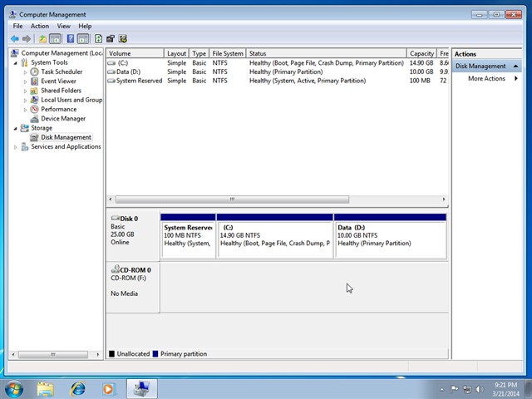Click the Refresh toolbar icon
The height and width of the screenshot is (399, 532).
click(98, 38)
